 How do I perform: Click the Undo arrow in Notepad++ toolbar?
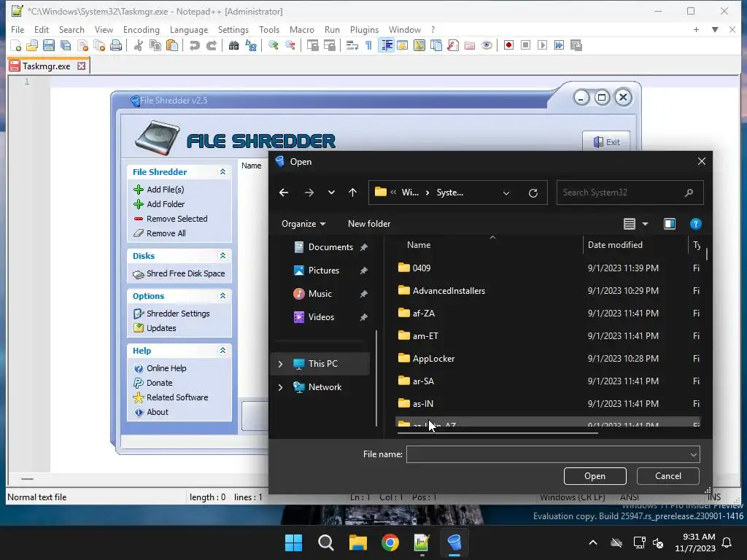click(x=194, y=45)
